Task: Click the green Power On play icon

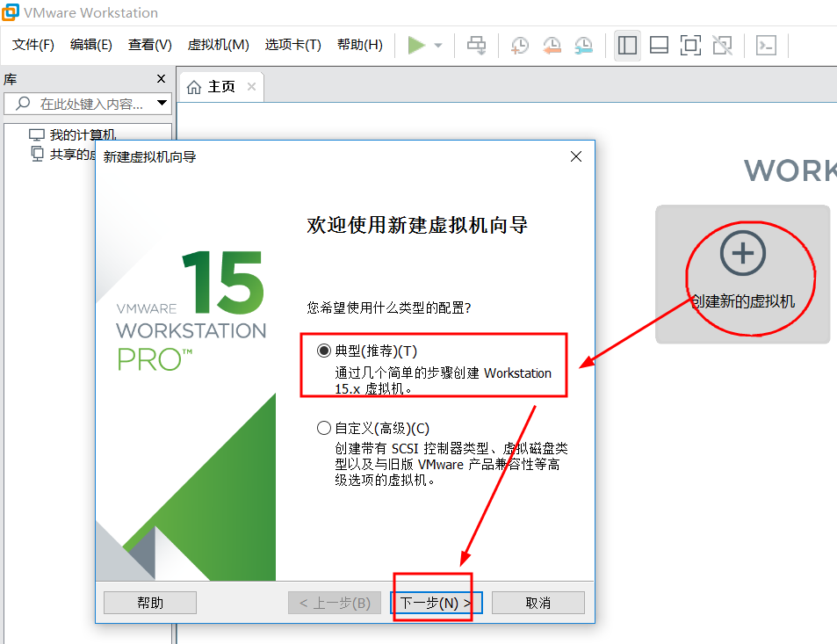Action: point(416,46)
